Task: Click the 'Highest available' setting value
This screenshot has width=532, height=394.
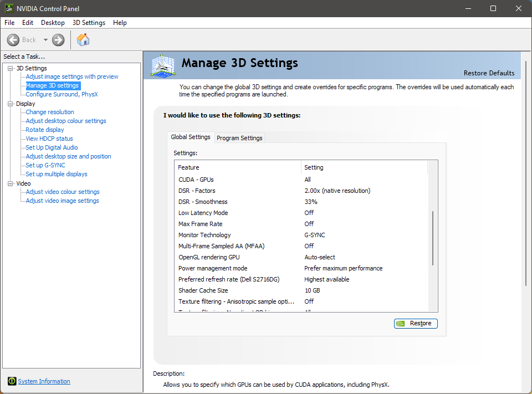Action: (x=327, y=279)
